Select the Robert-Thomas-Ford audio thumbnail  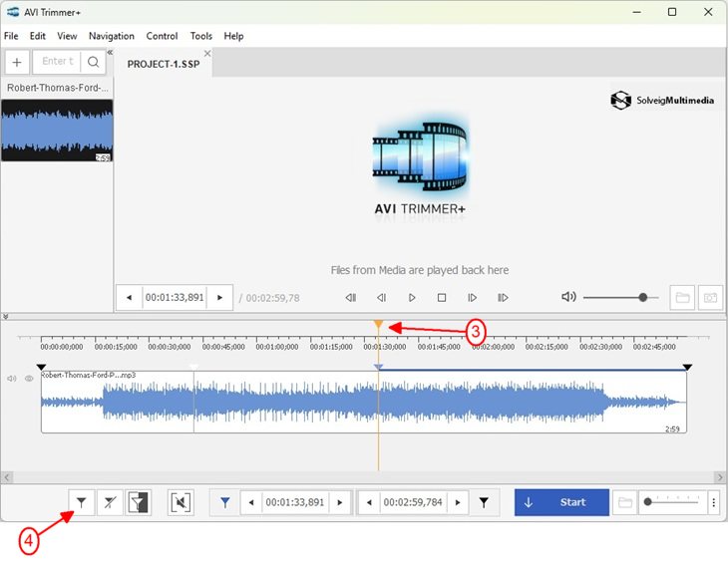[57, 131]
